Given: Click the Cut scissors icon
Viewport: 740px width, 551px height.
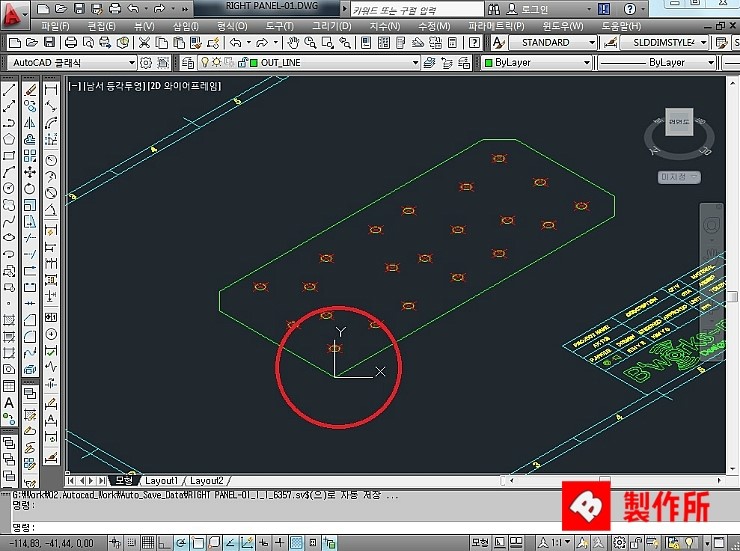Looking at the screenshot, I should [x=144, y=43].
